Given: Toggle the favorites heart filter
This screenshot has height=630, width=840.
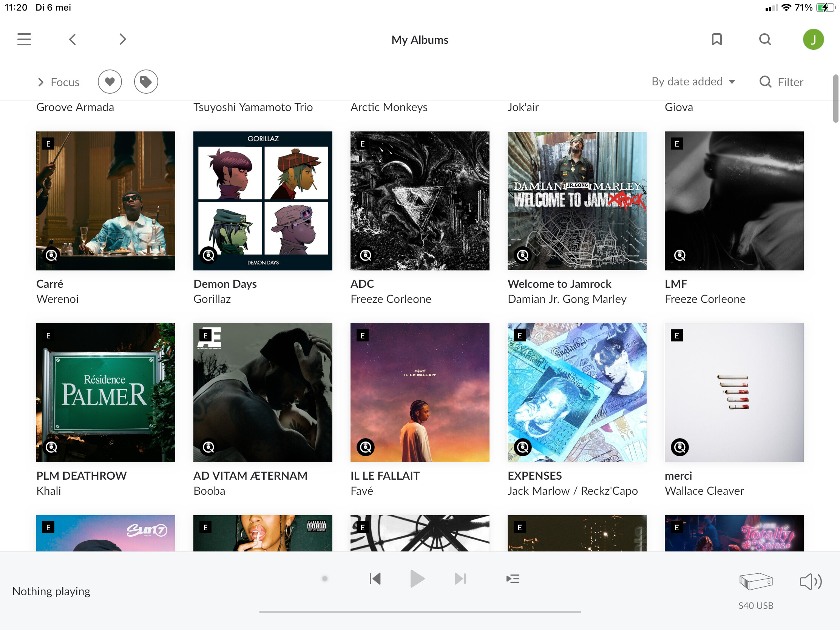Looking at the screenshot, I should [x=110, y=82].
